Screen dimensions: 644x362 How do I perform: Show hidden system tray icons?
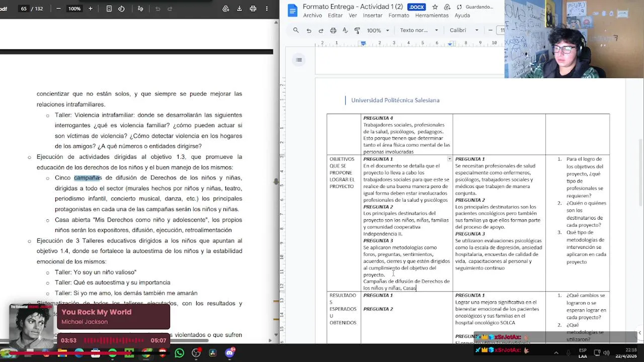point(556,353)
